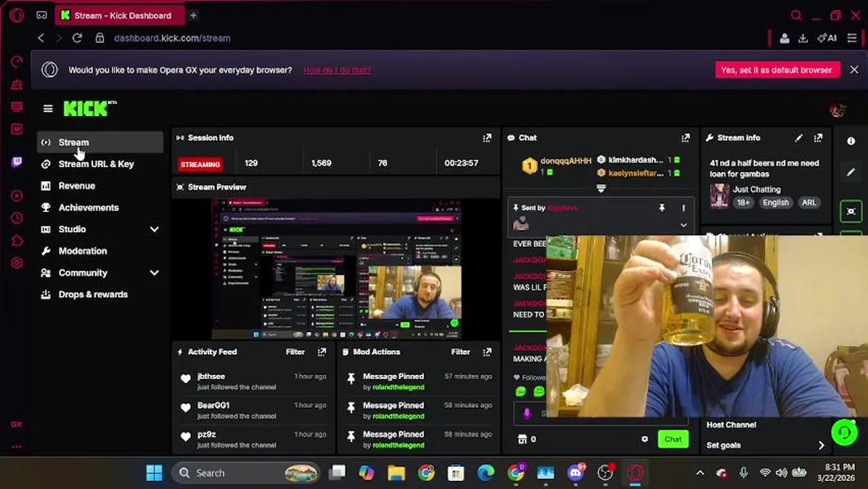868x489 pixels.
Task: Open chat settings gear
Action: click(x=645, y=439)
